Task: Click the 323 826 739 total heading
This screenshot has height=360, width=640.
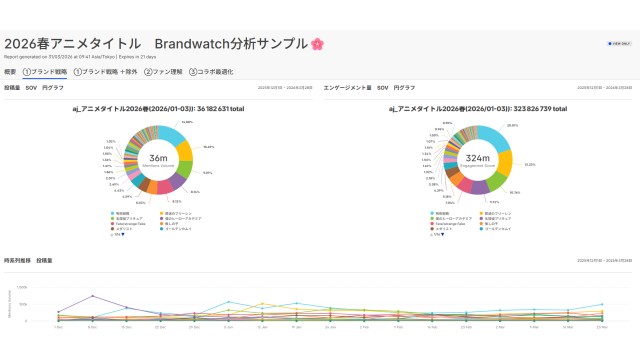Action: [x=478, y=109]
